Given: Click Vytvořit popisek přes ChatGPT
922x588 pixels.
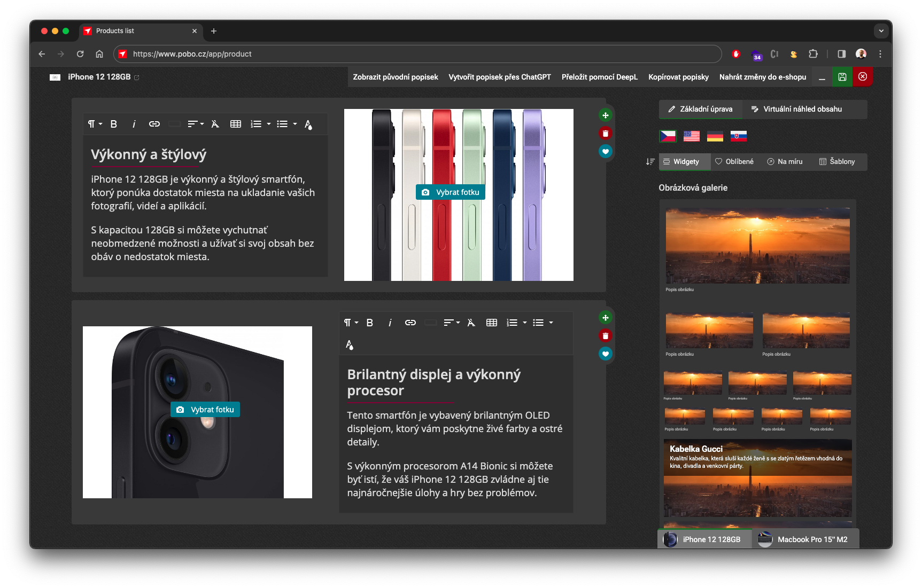Looking at the screenshot, I should [x=500, y=77].
